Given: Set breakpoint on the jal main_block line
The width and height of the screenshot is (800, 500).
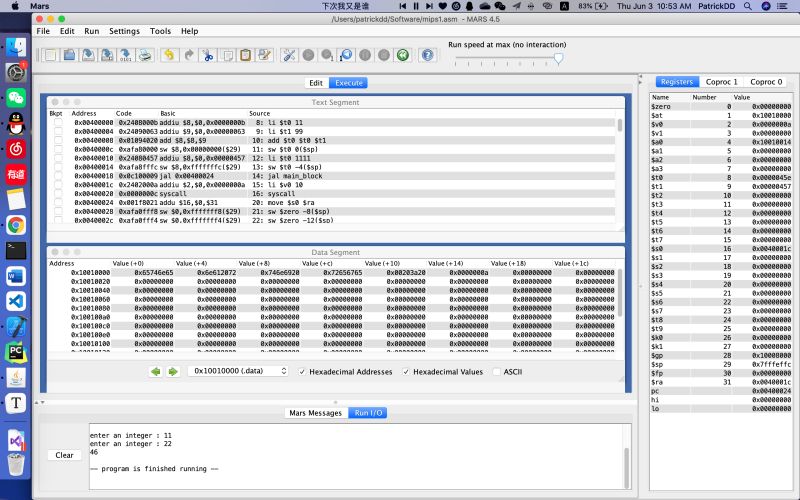Looking at the screenshot, I should tap(58, 176).
